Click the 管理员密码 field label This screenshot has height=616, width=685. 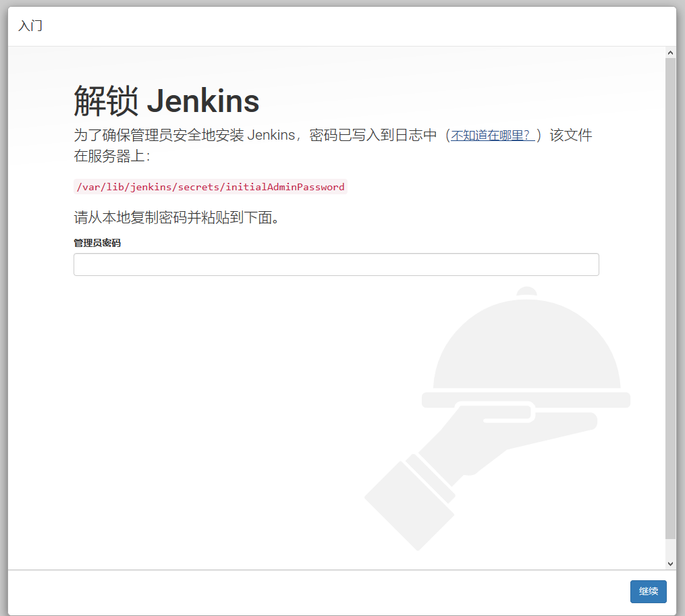(x=97, y=243)
